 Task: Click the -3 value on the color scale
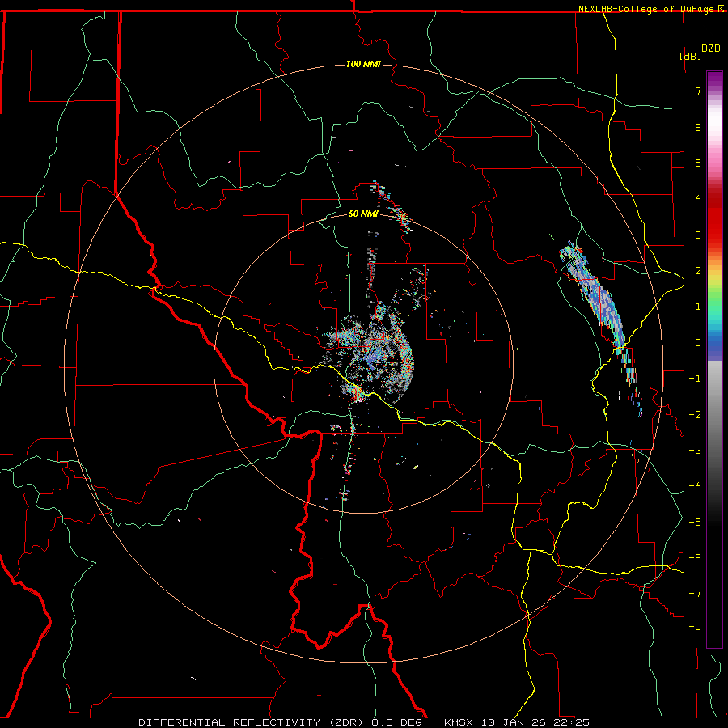[695, 450]
